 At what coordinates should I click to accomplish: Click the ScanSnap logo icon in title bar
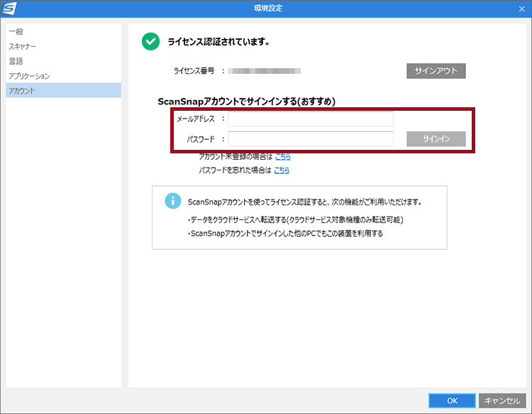click(9, 9)
